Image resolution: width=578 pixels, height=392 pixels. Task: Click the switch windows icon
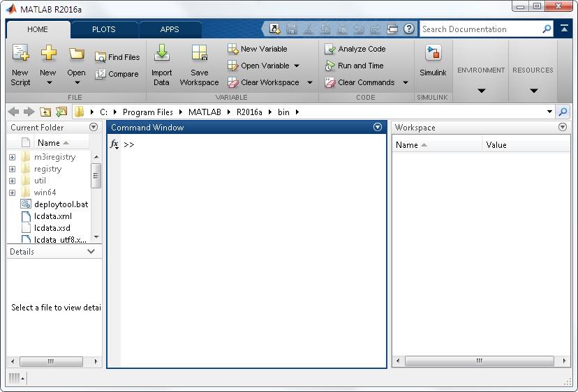pyautogui.click(x=392, y=29)
